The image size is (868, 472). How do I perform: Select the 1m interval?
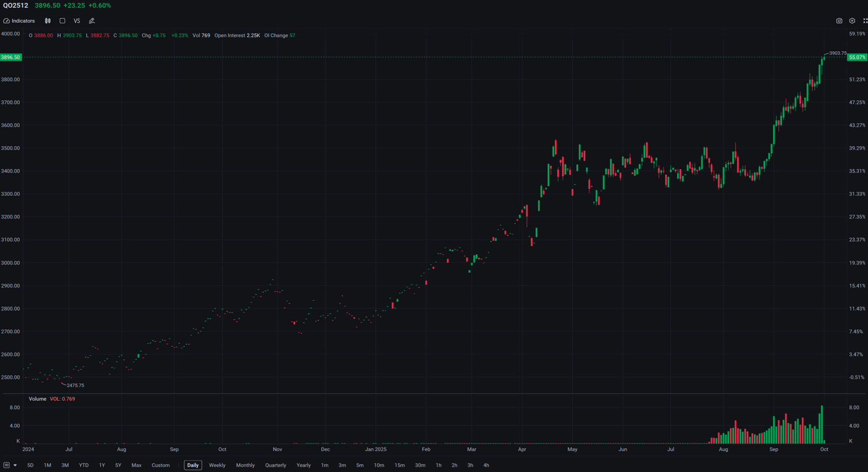click(x=325, y=466)
